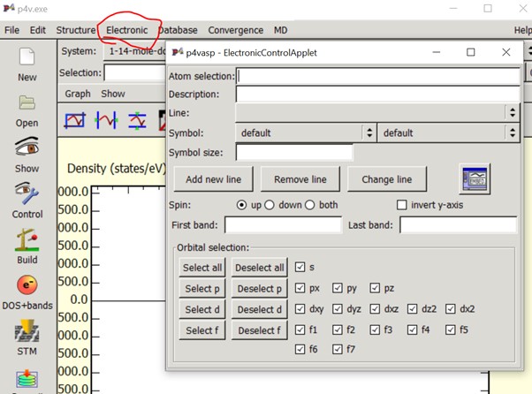The height and width of the screenshot is (394, 532).
Task: Click the Deselect p button
Action: (260, 289)
